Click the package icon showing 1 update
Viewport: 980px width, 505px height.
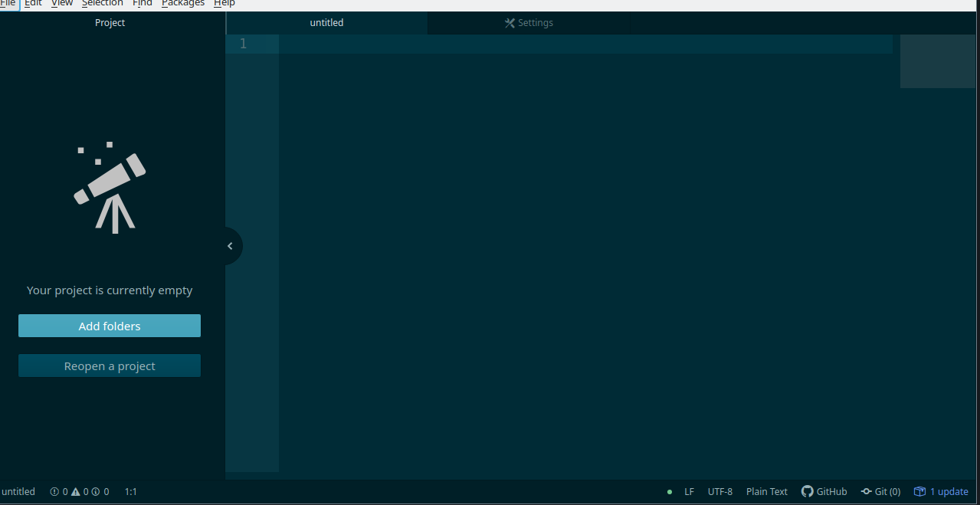click(x=941, y=491)
